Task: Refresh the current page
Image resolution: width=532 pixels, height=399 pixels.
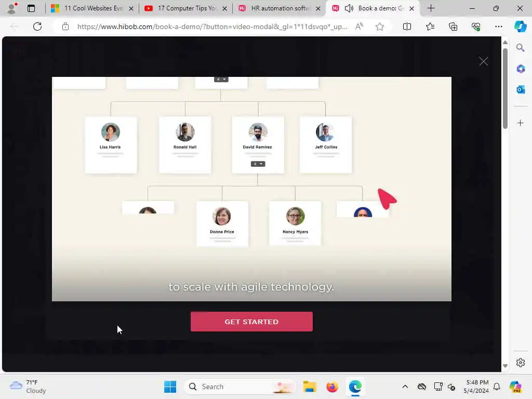Action: pos(37,26)
